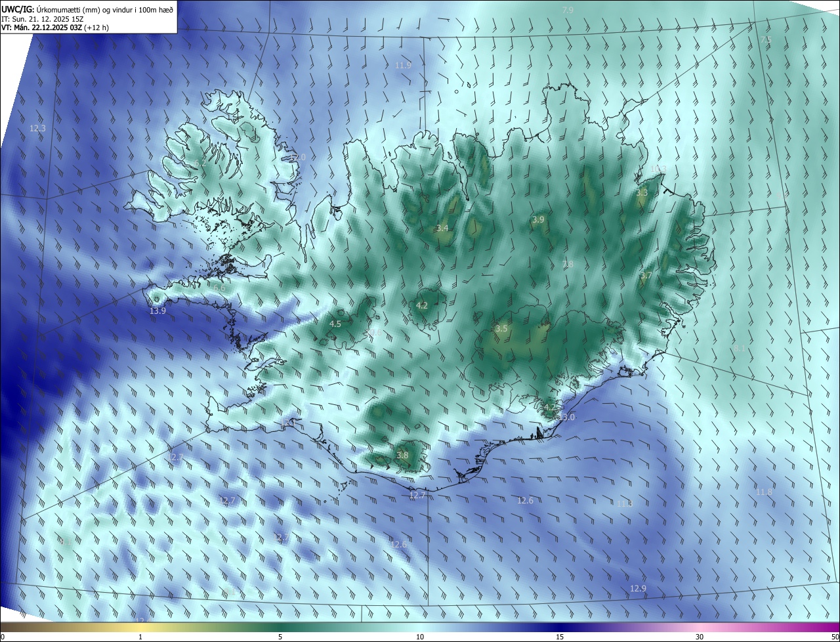Viewport: 840px width, 642px height.
Task: Click the 3.5 value label
Action: pyautogui.click(x=501, y=328)
